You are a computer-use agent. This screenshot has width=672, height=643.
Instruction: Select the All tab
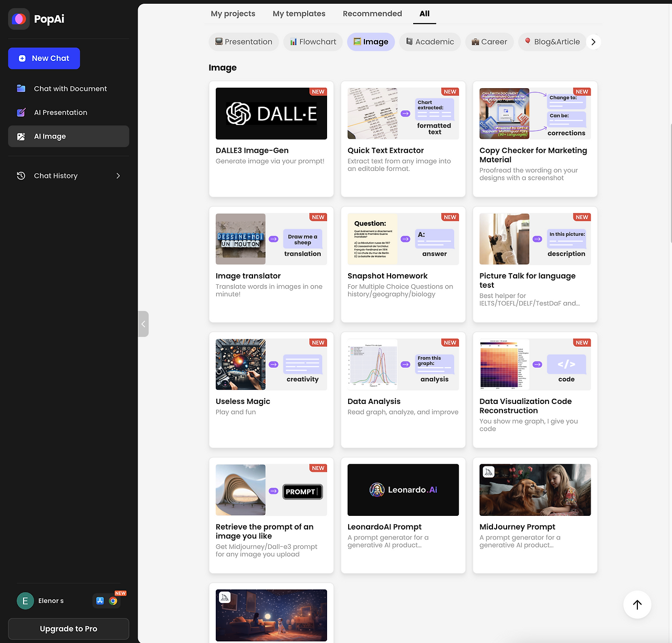[425, 14]
